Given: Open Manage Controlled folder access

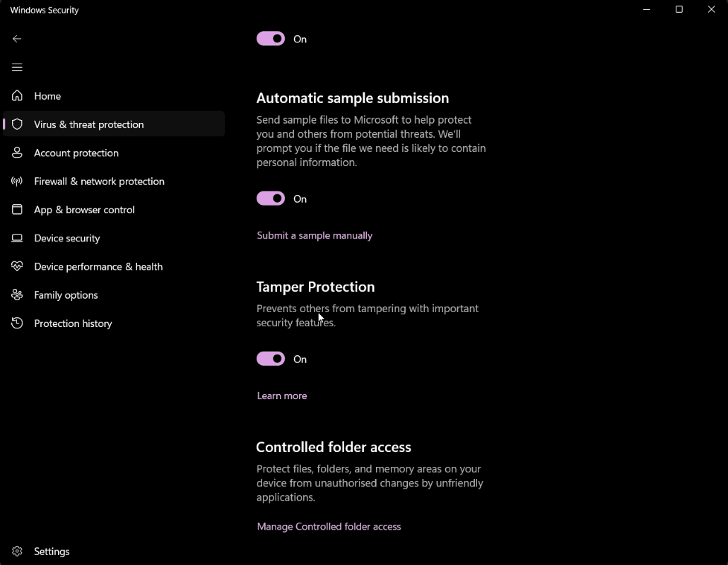Looking at the screenshot, I should pyautogui.click(x=329, y=526).
